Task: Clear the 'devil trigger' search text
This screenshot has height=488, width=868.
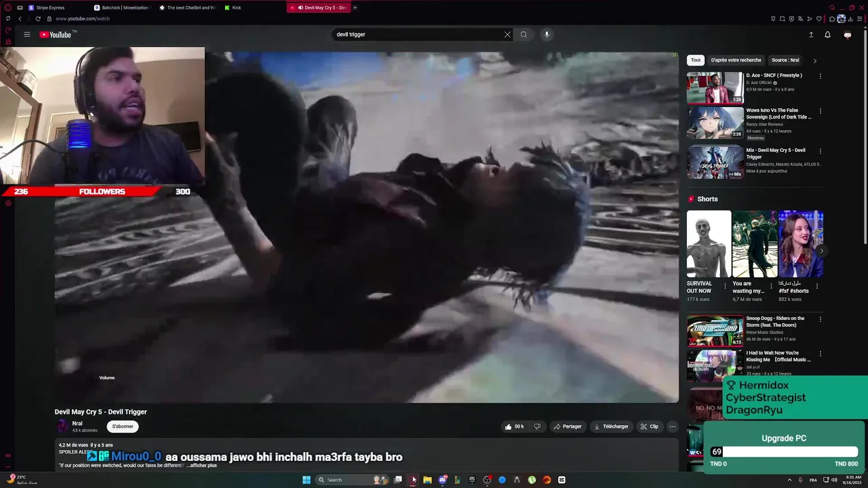Action: tap(507, 35)
